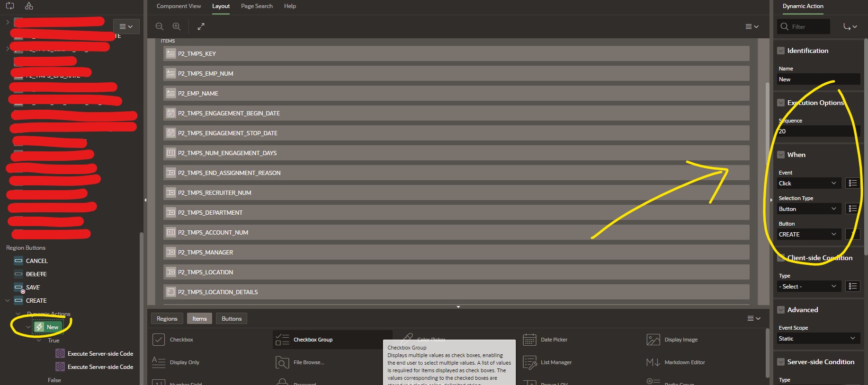Open the Dynamic Action properties tab
The width and height of the screenshot is (868, 385).
[803, 6]
